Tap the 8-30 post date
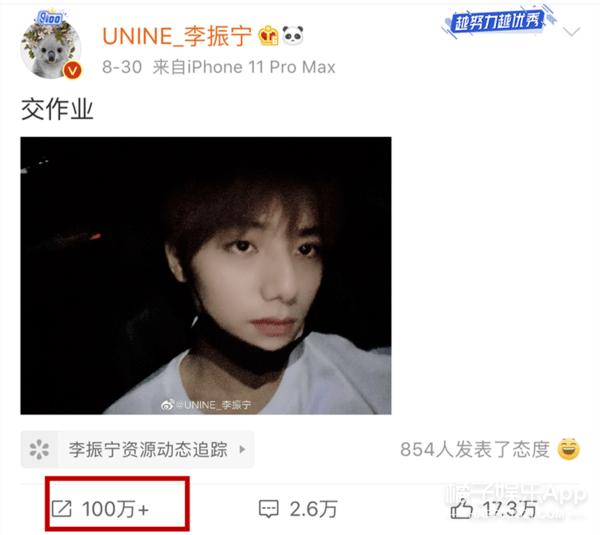Image resolution: width=600 pixels, height=535 pixels. [122, 67]
